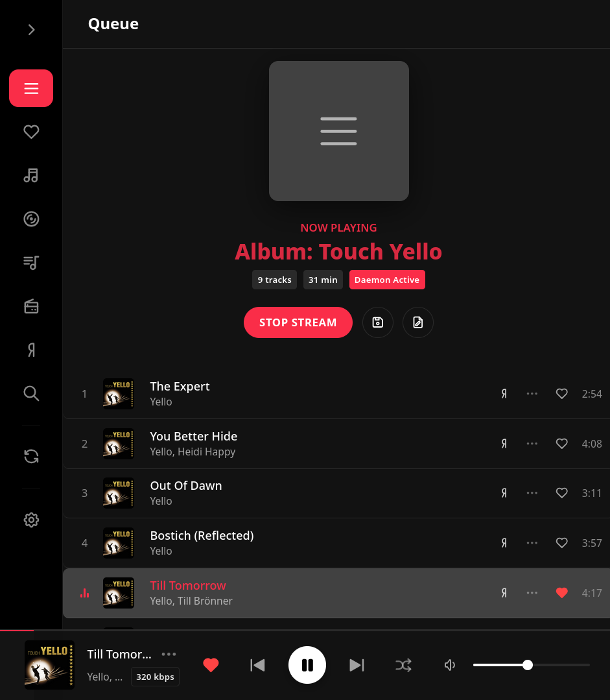The image size is (610, 700).
Task: Click the STOP STREAM button
Action: pos(298,322)
